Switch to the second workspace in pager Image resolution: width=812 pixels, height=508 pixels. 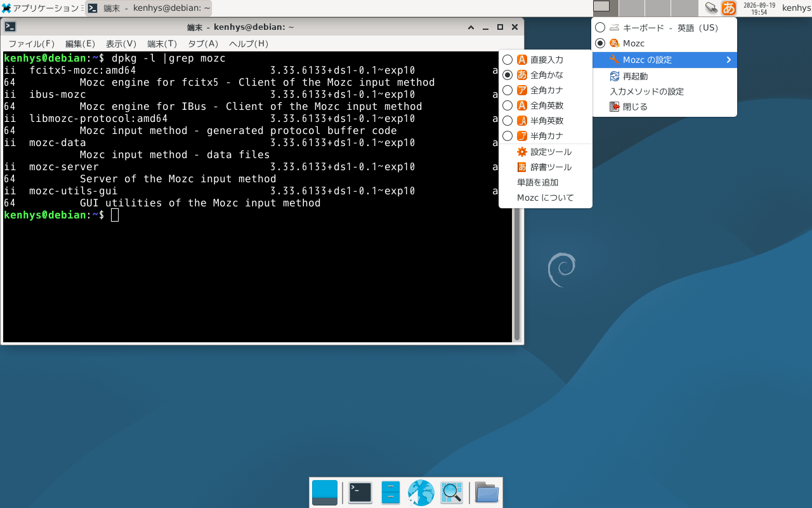click(632, 8)
